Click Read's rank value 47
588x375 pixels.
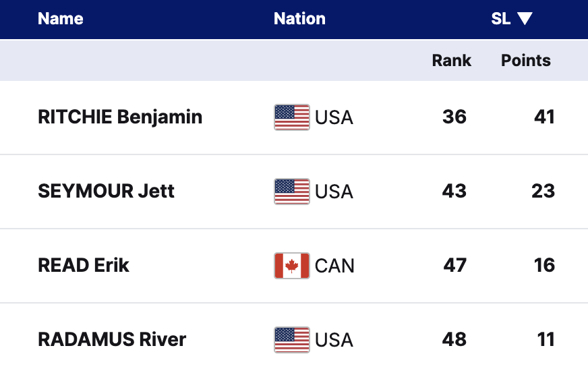click(x=454, y=265)
